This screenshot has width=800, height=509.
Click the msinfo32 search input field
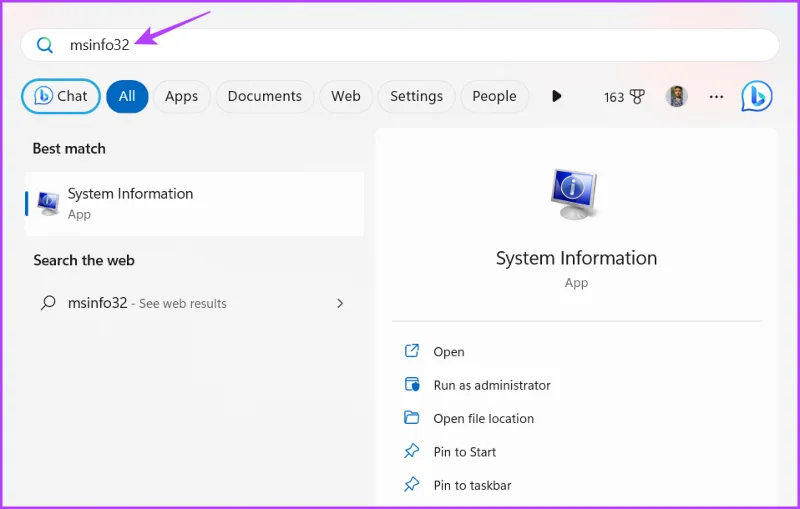coord(399,45)
